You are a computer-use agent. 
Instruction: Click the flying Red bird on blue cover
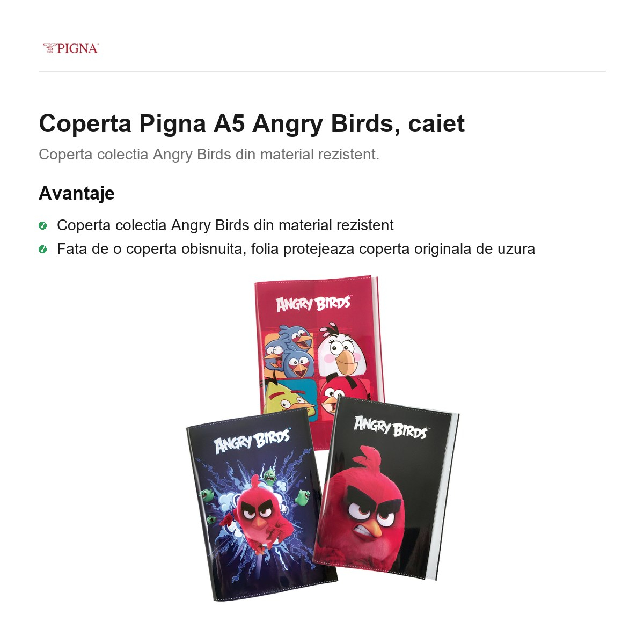click(x=258, y=518)
